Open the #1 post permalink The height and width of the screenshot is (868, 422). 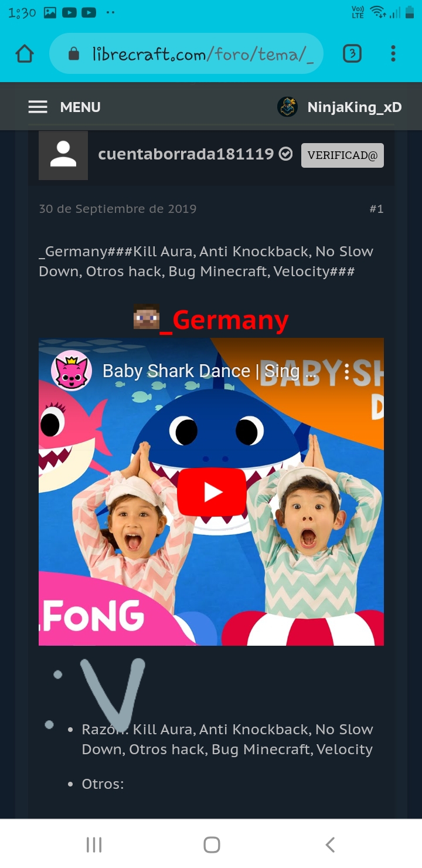point(376,209)
